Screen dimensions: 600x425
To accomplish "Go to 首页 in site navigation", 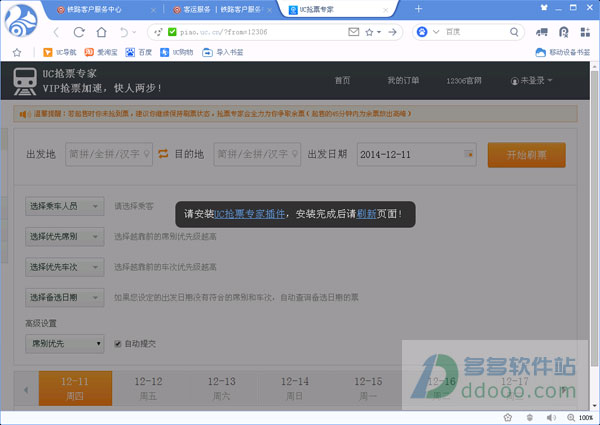I will click(x=342, y=81).
